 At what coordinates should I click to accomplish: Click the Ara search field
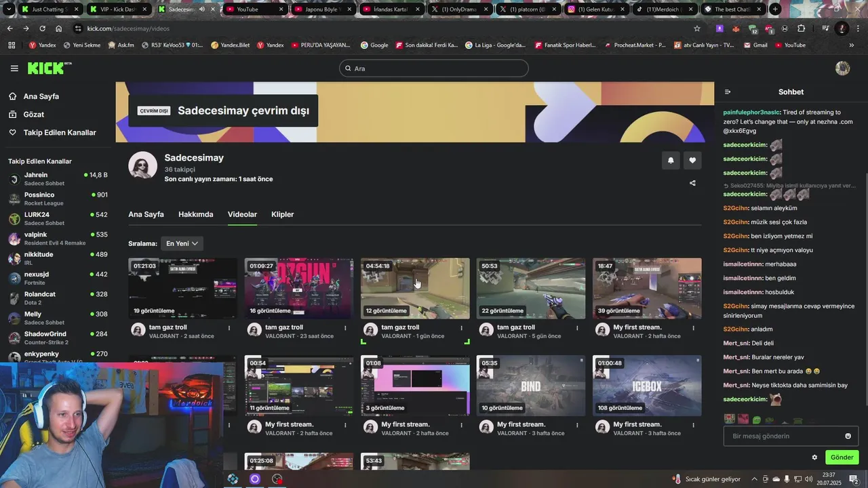point(434,68)
